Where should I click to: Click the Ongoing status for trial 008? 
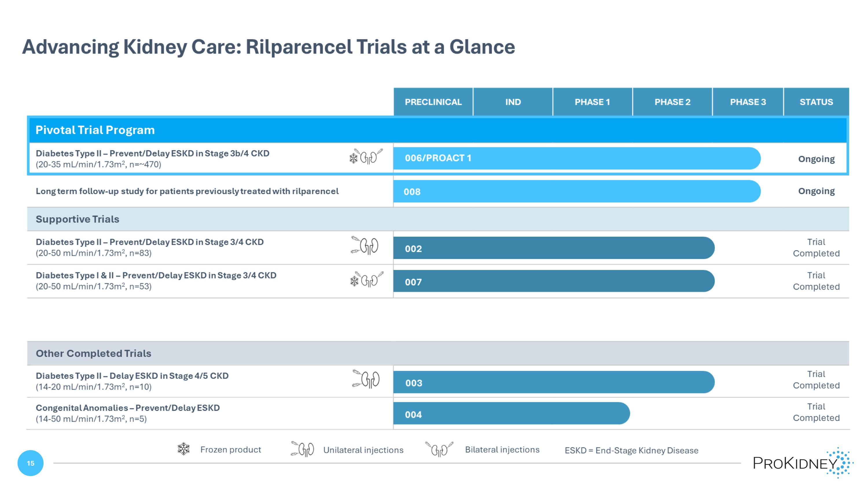816,191
